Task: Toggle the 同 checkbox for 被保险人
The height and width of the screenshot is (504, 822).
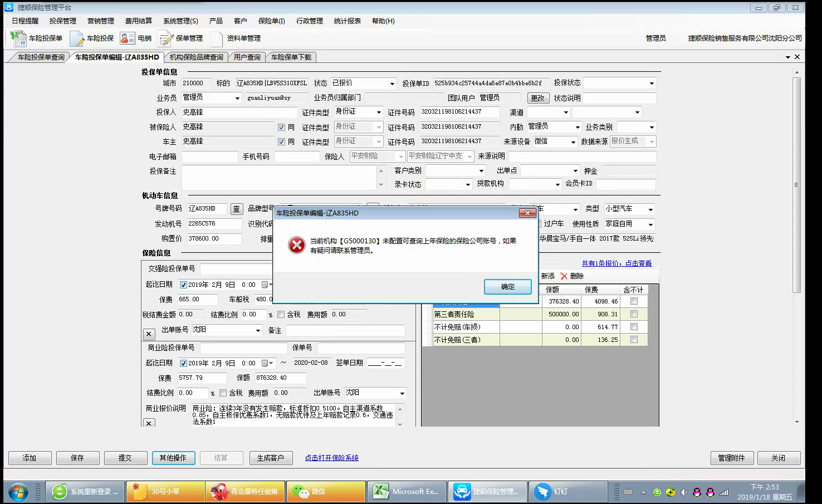Action: point(282,128)
